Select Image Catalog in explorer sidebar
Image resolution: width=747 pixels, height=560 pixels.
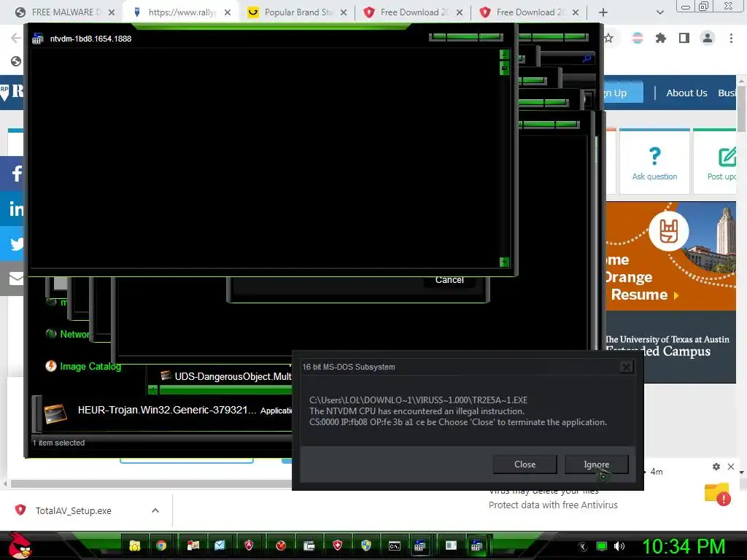pyautogui.click(x=84, y=366)
